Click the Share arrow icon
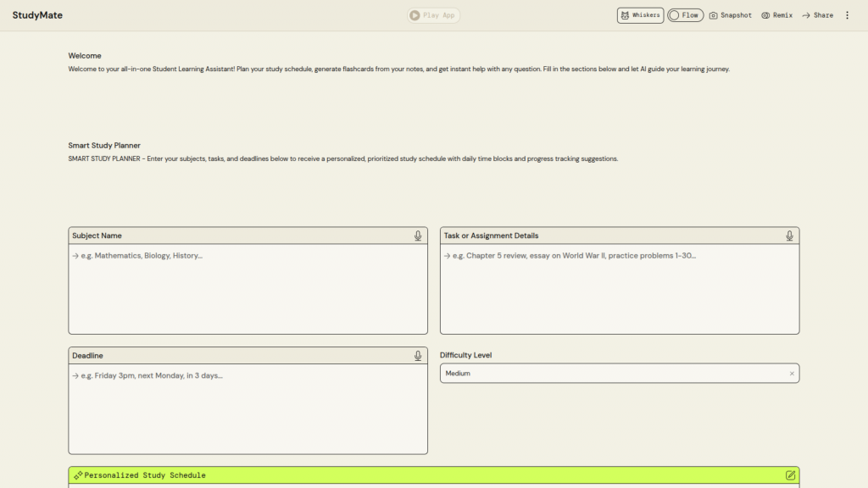868x488 pixels. pyautogui.click(x=806, y=15)
